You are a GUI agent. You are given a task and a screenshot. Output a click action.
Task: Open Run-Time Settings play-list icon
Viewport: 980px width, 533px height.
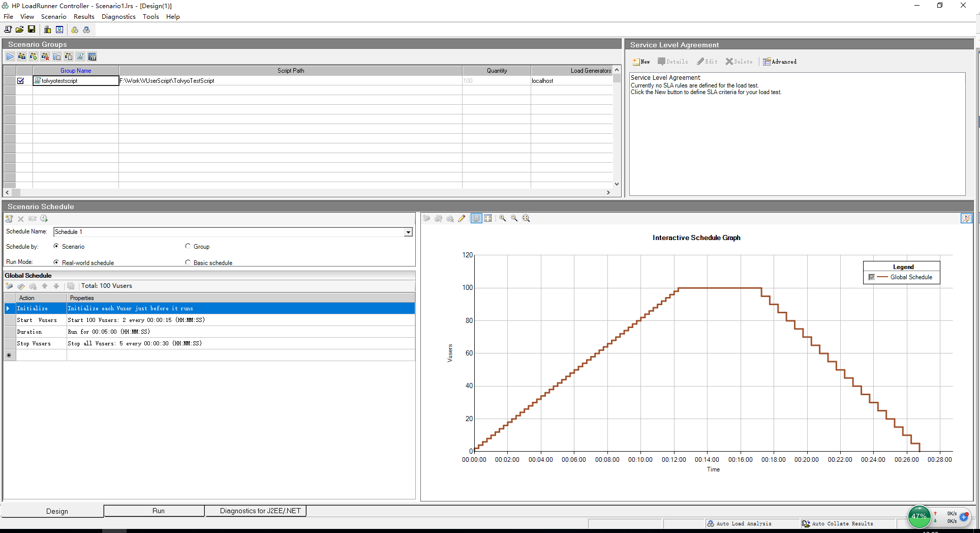[x=57, y=56]
